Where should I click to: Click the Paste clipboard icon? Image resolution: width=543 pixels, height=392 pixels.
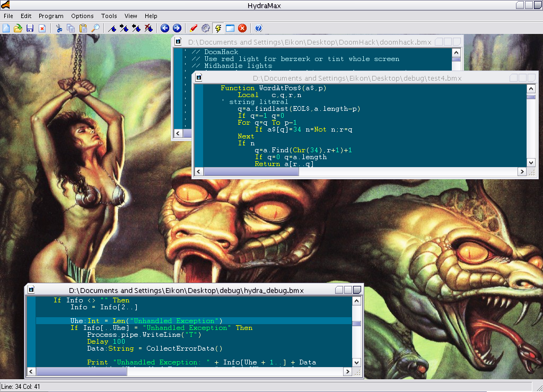point(83,28)
